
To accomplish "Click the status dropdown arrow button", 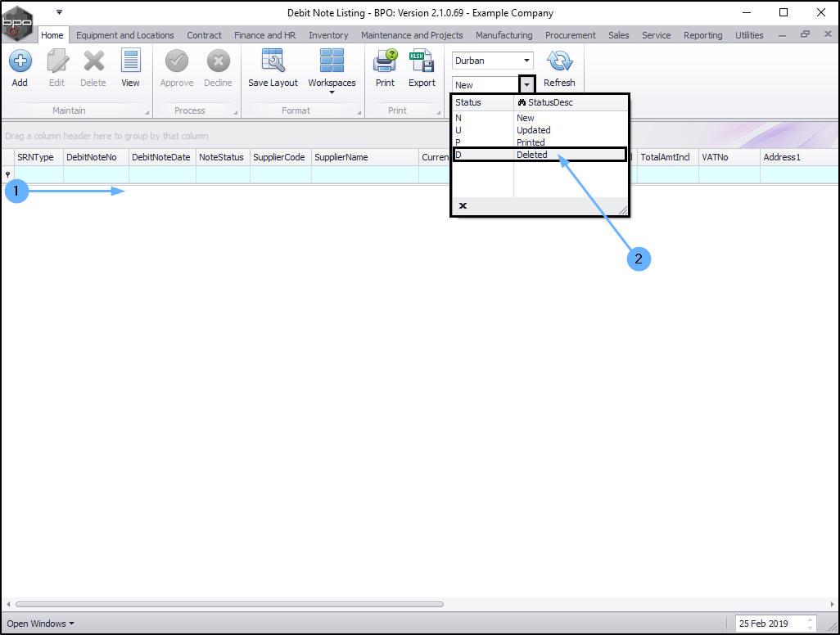I will coord(527,84).
